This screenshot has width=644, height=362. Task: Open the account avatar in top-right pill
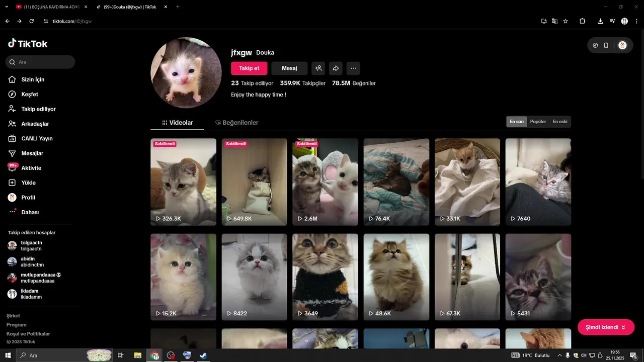622,45
